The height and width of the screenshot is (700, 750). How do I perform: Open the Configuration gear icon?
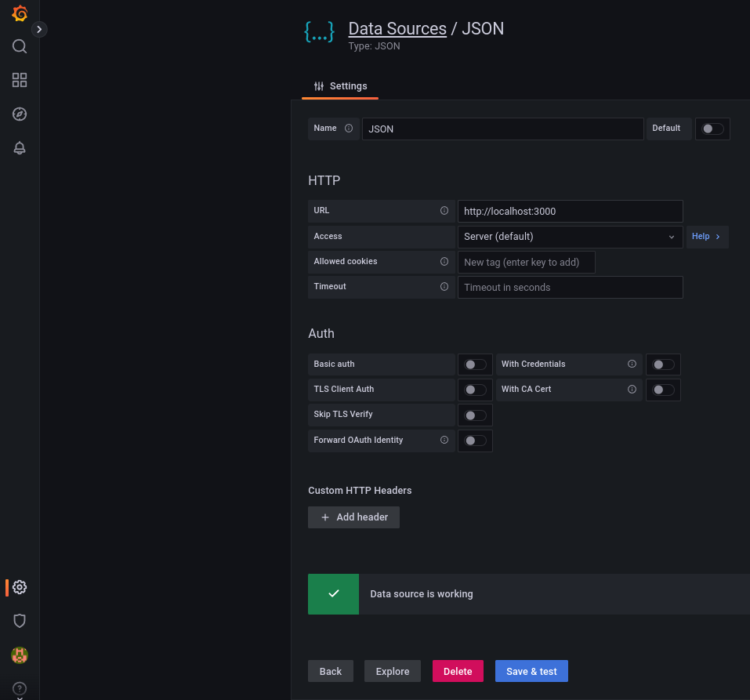tap(20, 587)
